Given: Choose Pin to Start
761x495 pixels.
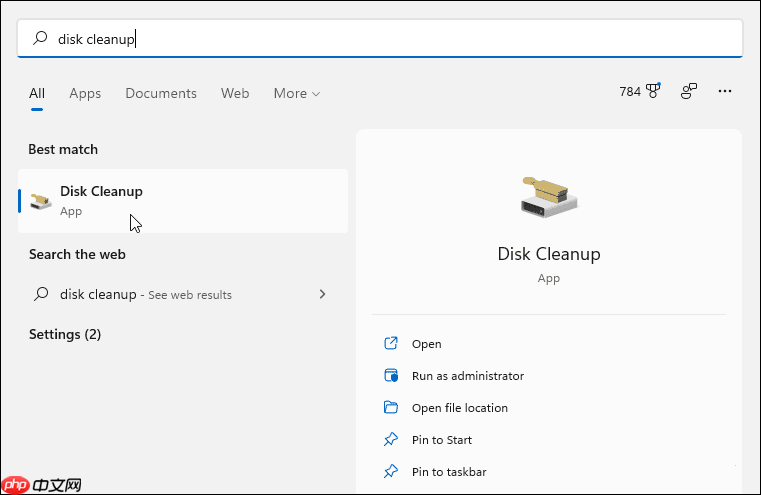Looking at the screenshot, I should pos(441,440).
